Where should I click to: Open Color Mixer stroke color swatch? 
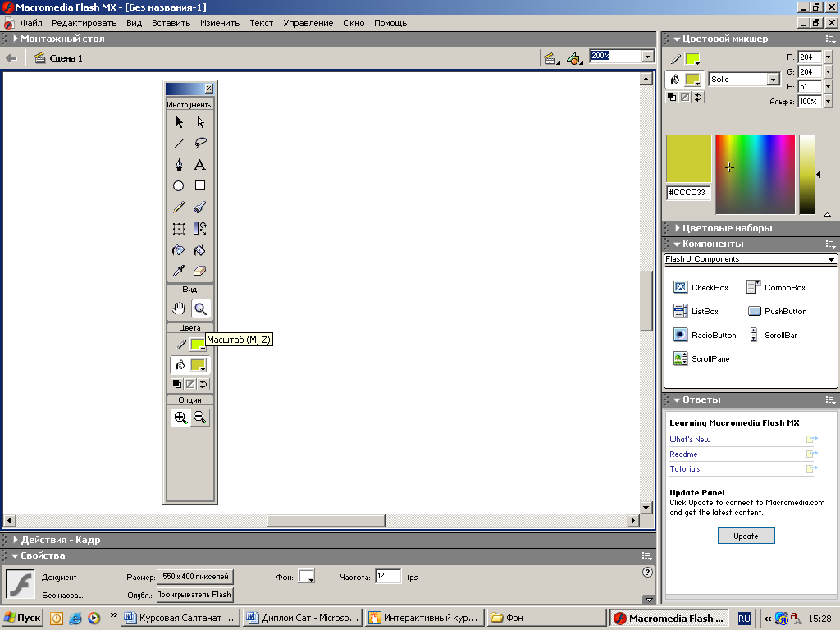coord(692,59)
